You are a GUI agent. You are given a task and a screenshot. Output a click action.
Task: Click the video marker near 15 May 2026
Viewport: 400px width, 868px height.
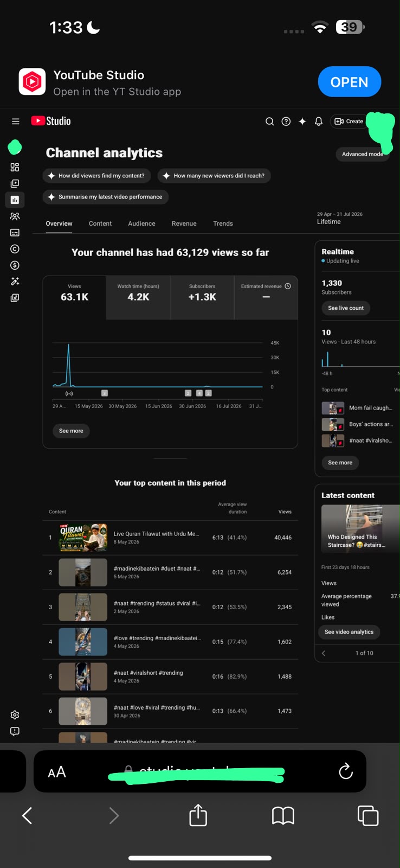tap(105, 393)
